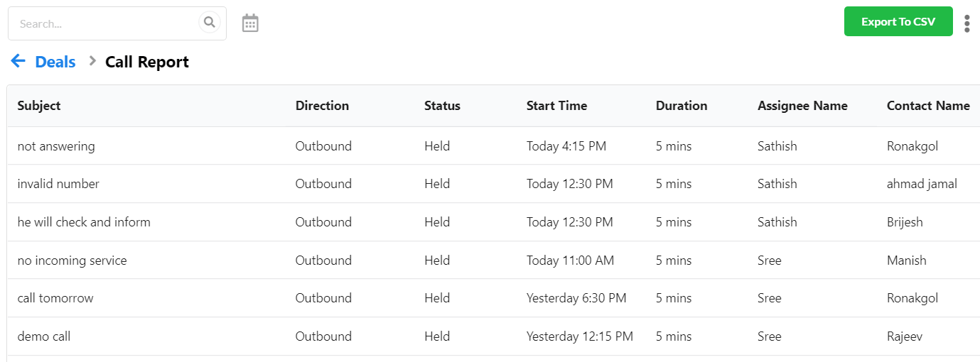Select the 'call tomorrow' call row
The image size is (980, 362).
pyautogui.click(x=493, y=298)
